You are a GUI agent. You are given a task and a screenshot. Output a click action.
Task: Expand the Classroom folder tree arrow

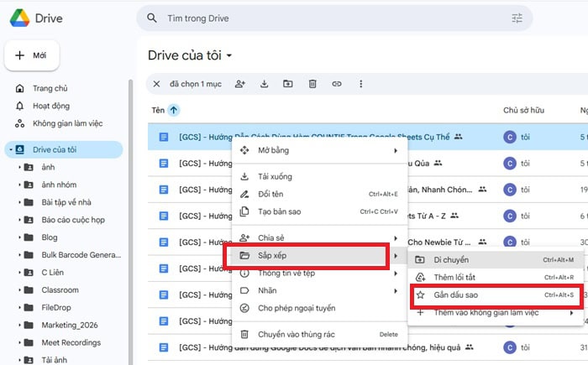pos(19,289)
